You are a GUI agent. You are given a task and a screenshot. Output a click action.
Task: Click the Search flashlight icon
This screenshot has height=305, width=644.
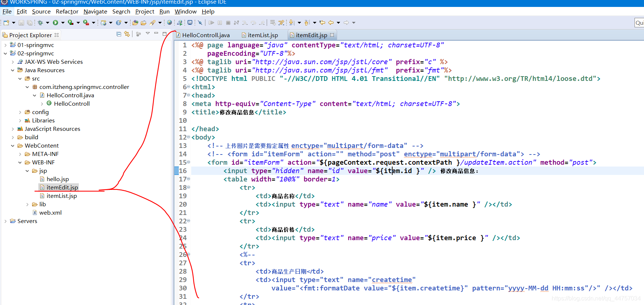(153, 23)
